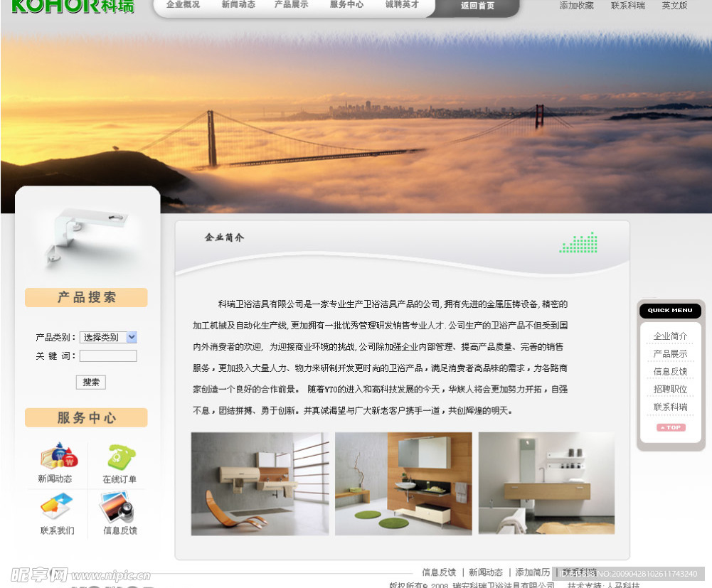
Task: Open the 新闻动态 news icon
Action: [x=59, y=456]
